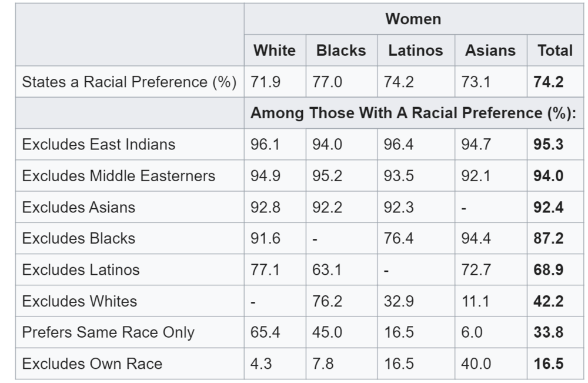Select the White column header
The width and height of the screenshot is (588, 383).
[x=275, y=51]
